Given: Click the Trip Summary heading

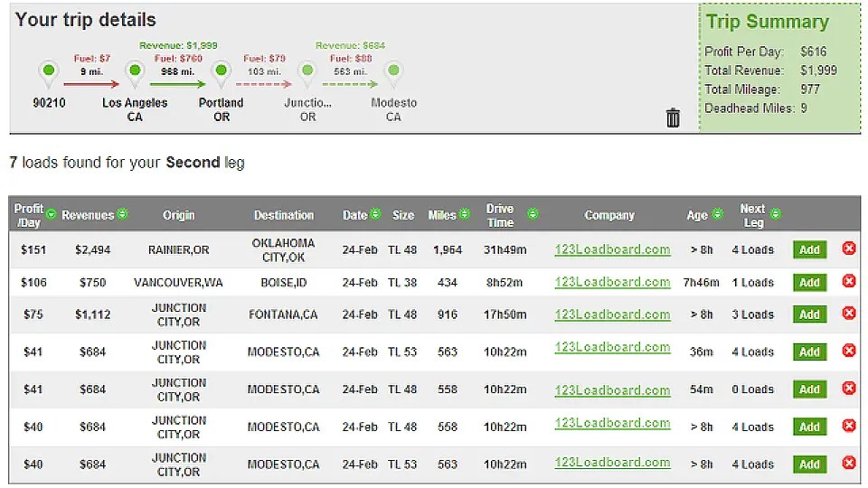Looking at the screenshot, I should coord(768,22).
